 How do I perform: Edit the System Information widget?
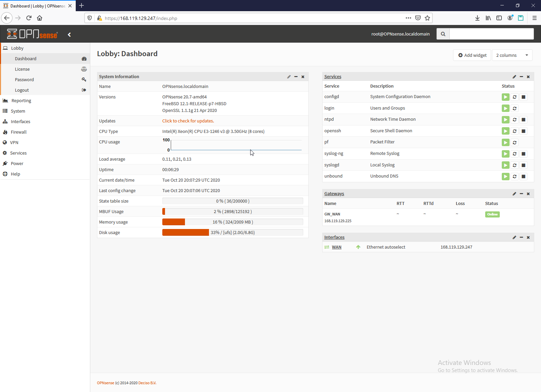pos(289,77)
